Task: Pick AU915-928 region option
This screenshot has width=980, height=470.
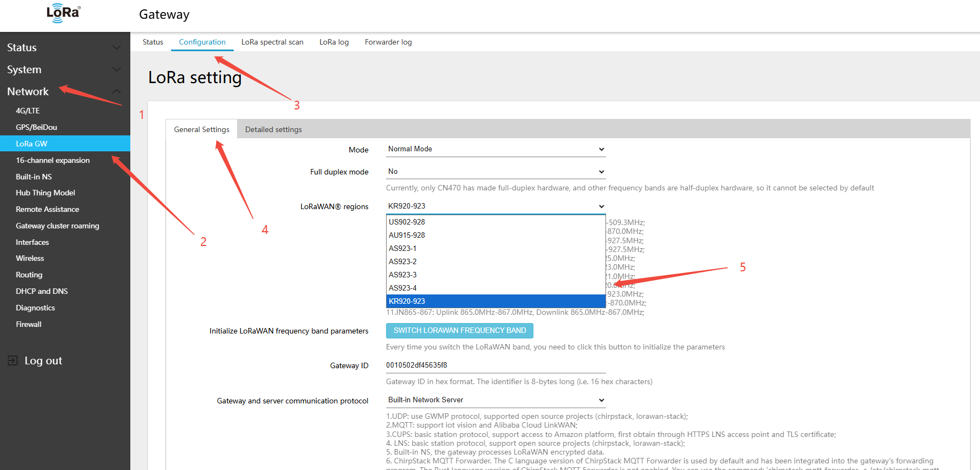Action: [407, 235]
